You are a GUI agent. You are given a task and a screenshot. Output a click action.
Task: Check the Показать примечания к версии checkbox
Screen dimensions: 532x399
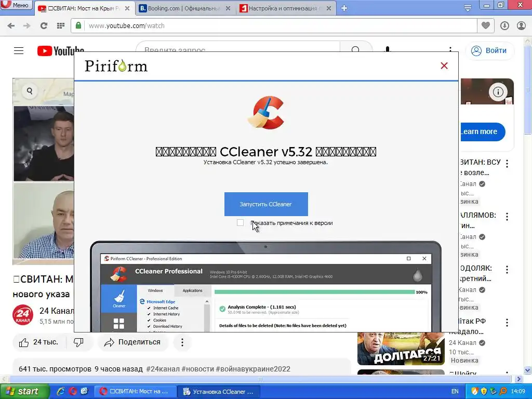pos(240,222)
